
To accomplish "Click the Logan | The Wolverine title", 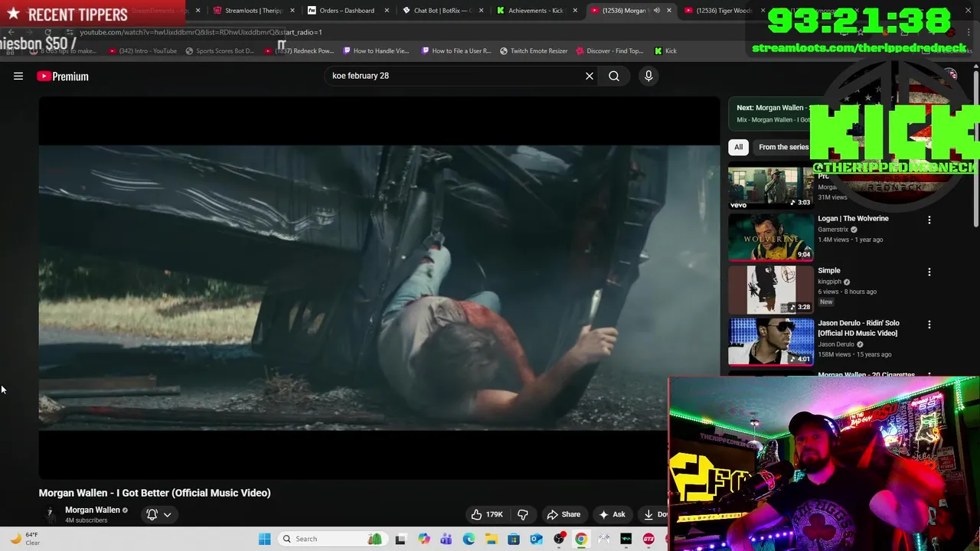I will point(853,219).
